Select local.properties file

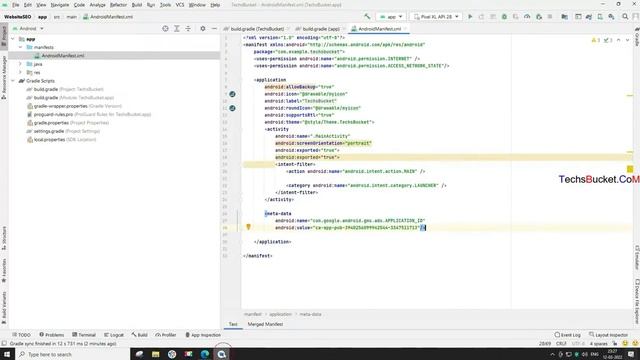click(x=61, y=140)
